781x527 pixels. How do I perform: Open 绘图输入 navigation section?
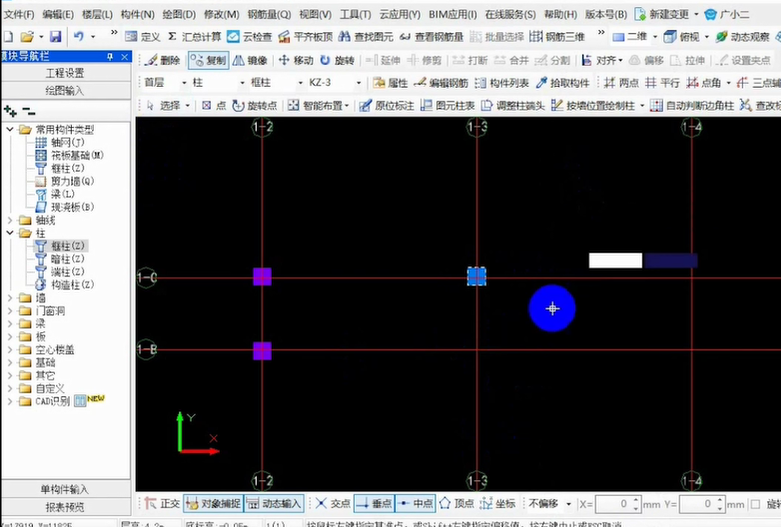65,91
